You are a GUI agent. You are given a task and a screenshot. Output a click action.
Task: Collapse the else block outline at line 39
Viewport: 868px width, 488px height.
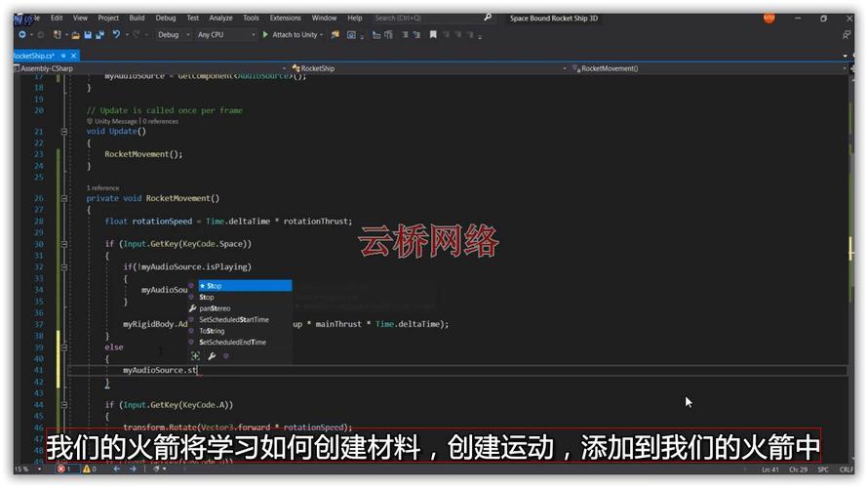tap(65, 346)
